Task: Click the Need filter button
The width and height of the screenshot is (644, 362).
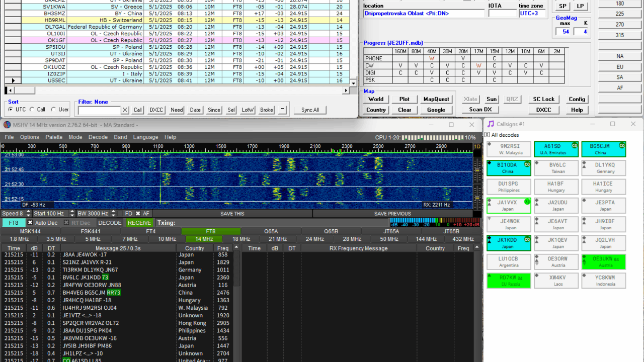Action: 177,110
